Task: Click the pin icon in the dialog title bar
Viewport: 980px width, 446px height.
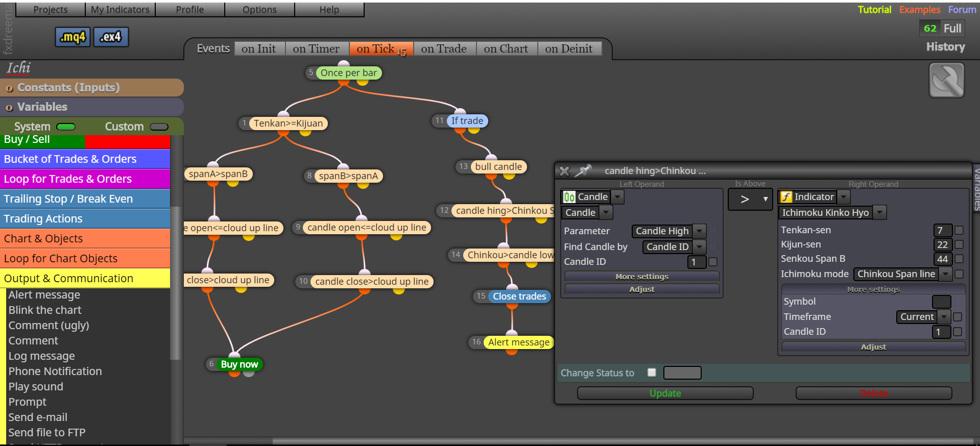Action: [583, 171]
